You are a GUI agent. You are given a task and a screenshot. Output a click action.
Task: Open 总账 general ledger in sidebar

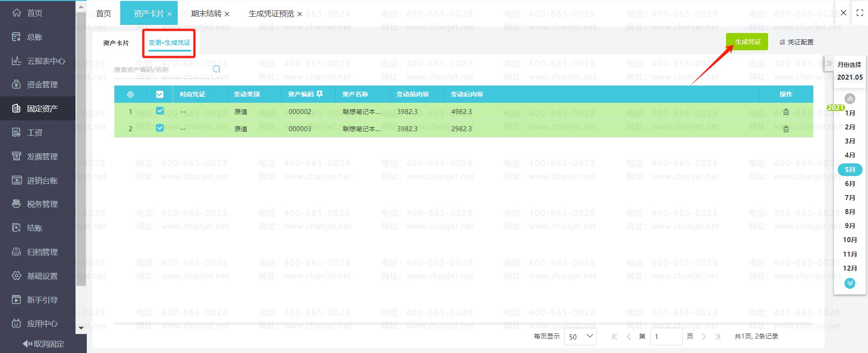tap(27, 37)
